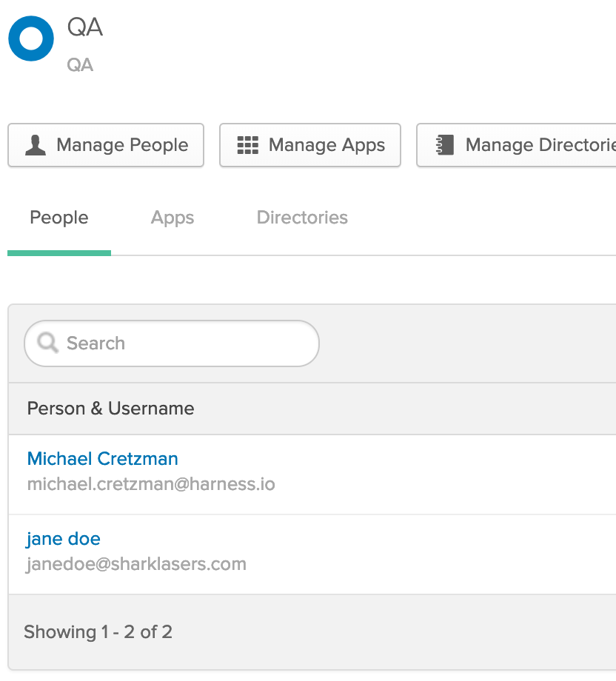Open the Manage People button
The image size is (616, 681).
106,145
